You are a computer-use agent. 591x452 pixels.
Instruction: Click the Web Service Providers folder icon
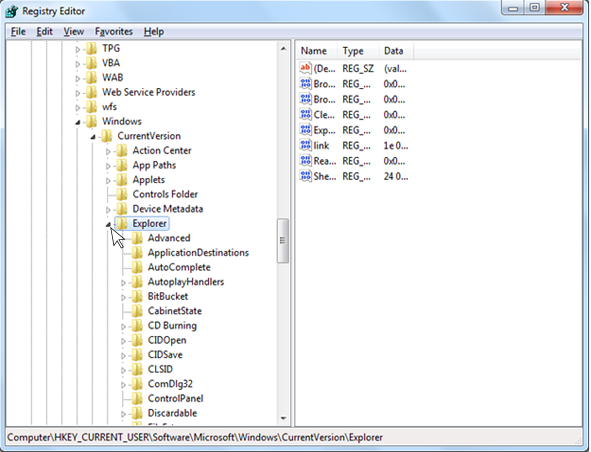tap(91, 92)
